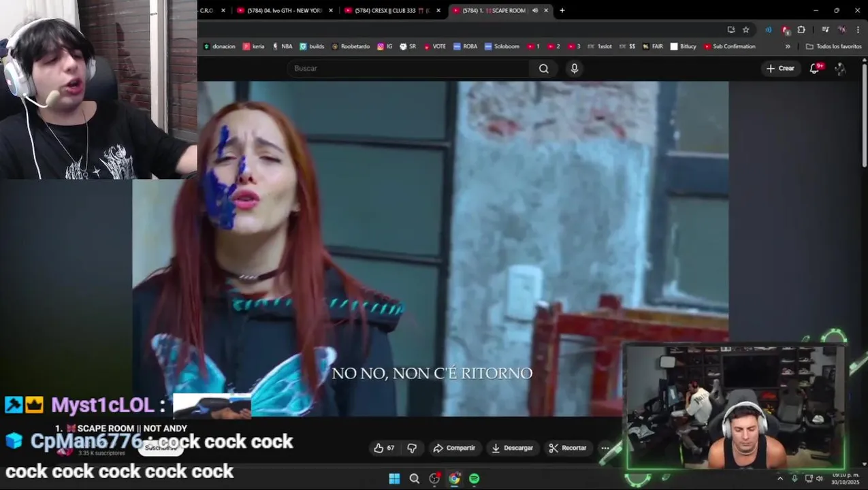Viewport: 868px width, 490px height.
Task: Click the install/cast icon in address bar
Action: pos(731,30)
